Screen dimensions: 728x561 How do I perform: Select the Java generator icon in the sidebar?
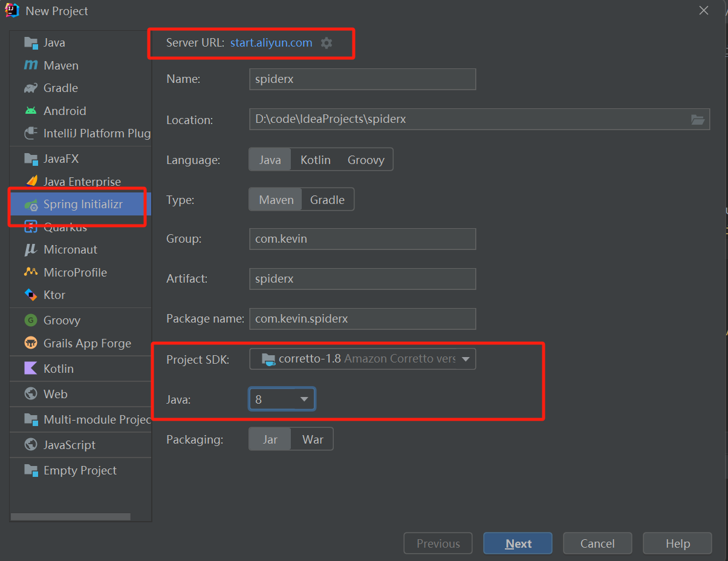tap(31, 43)
